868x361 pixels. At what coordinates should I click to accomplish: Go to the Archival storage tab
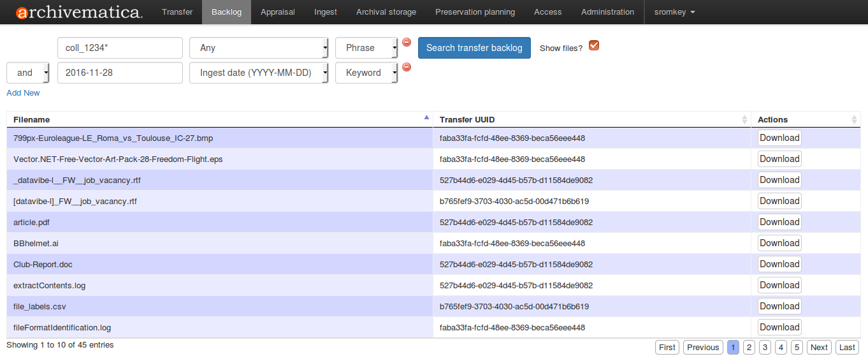click(x=386, y=12)
